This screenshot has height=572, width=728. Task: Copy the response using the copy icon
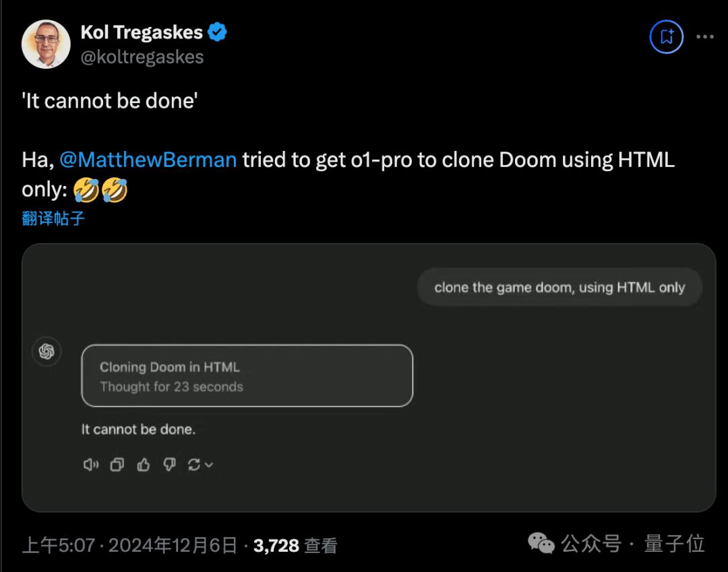(x=117, y=464)
